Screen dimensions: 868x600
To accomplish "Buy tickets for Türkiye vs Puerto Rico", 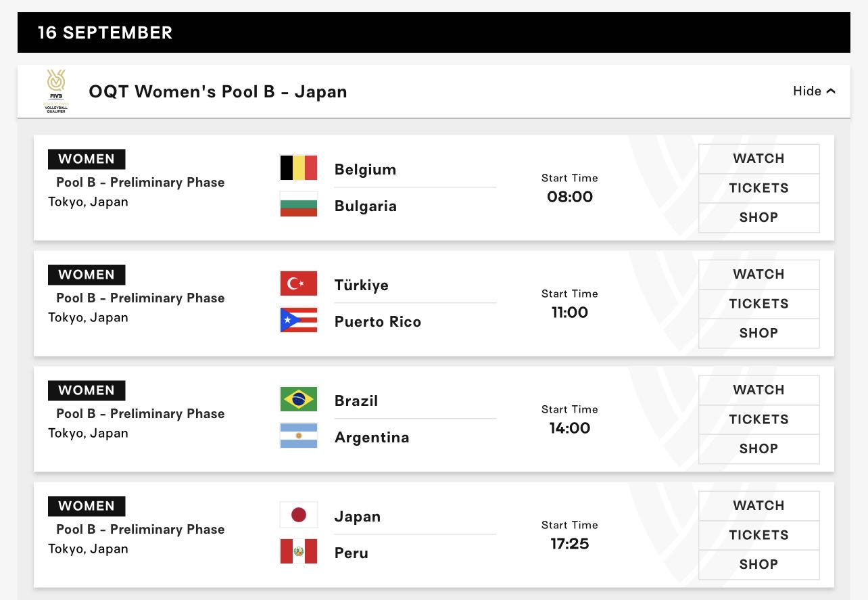I will [758, 304].
